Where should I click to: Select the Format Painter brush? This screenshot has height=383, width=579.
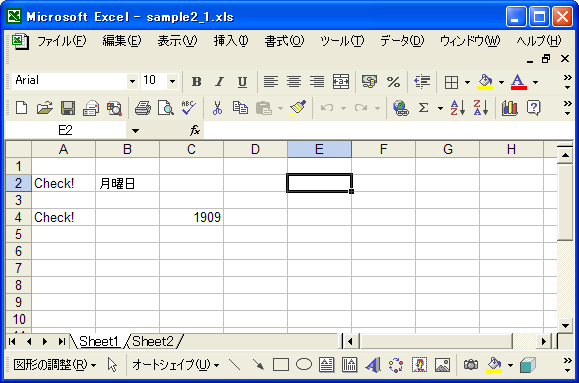point(298,107)
